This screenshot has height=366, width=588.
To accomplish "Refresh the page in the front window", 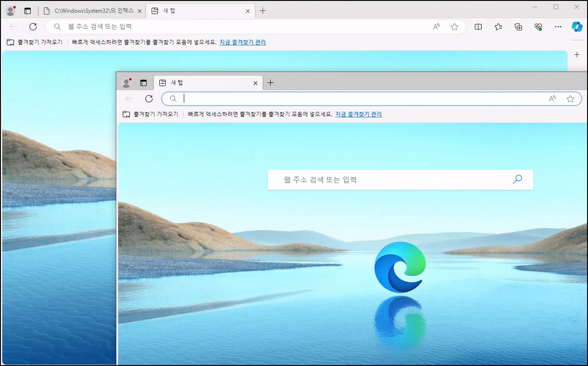I will coord(149,99).
